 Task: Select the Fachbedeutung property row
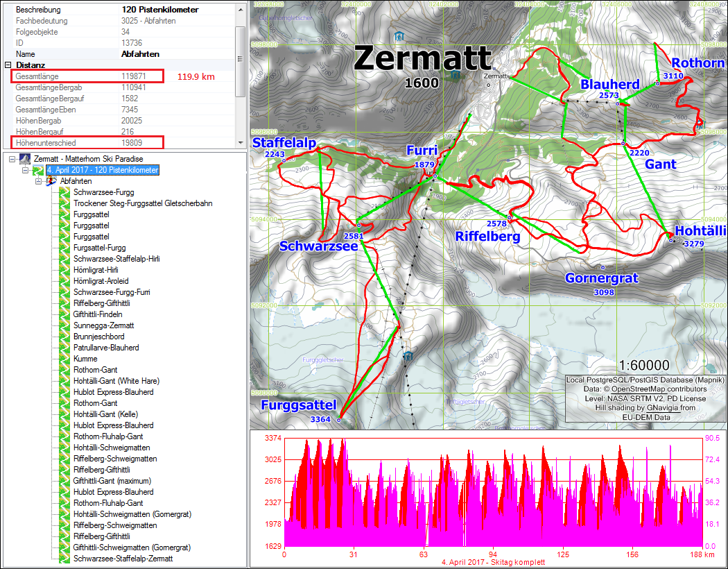[124, 21]
